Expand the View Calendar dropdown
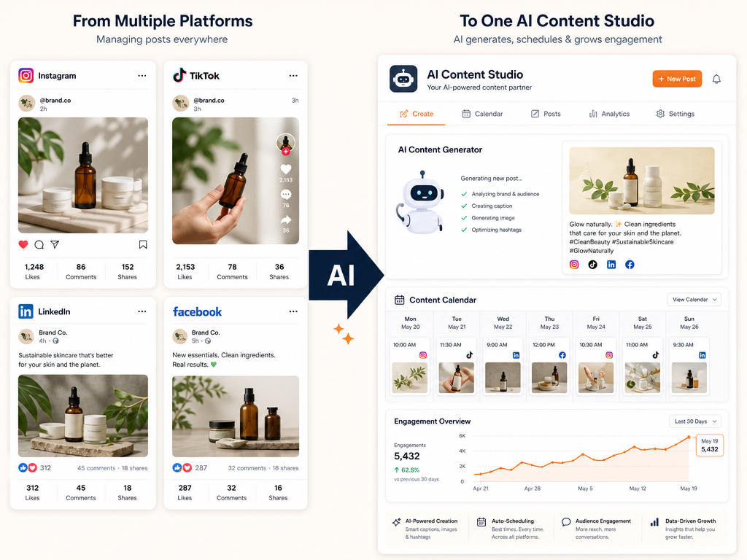747x560 pixels. 694,300
